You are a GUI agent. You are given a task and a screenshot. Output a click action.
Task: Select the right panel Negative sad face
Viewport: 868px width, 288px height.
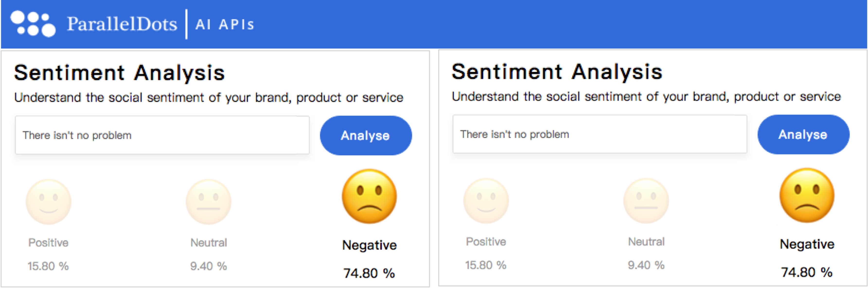(x=807, y=195)
